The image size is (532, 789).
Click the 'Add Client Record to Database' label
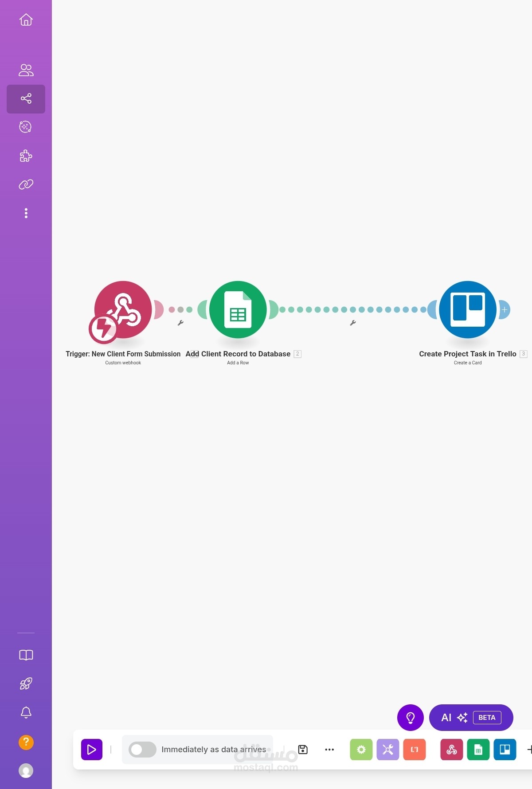(x=238, y=354)
